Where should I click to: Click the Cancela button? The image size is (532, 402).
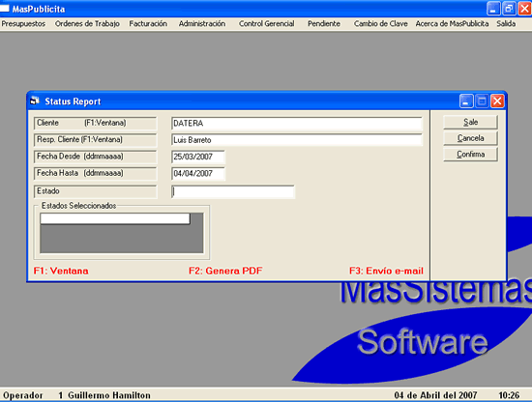tap(471, 138)
